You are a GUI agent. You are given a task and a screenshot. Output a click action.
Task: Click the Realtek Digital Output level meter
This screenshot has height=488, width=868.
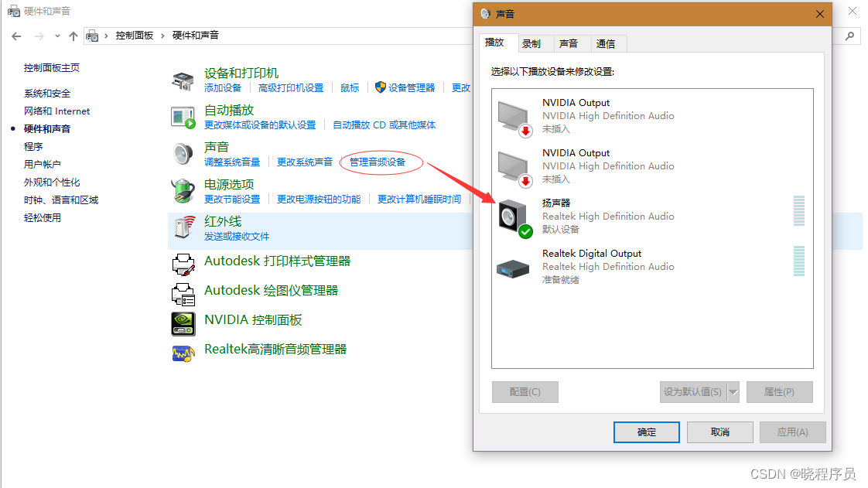pyautogui.click(x=799, y=261)
